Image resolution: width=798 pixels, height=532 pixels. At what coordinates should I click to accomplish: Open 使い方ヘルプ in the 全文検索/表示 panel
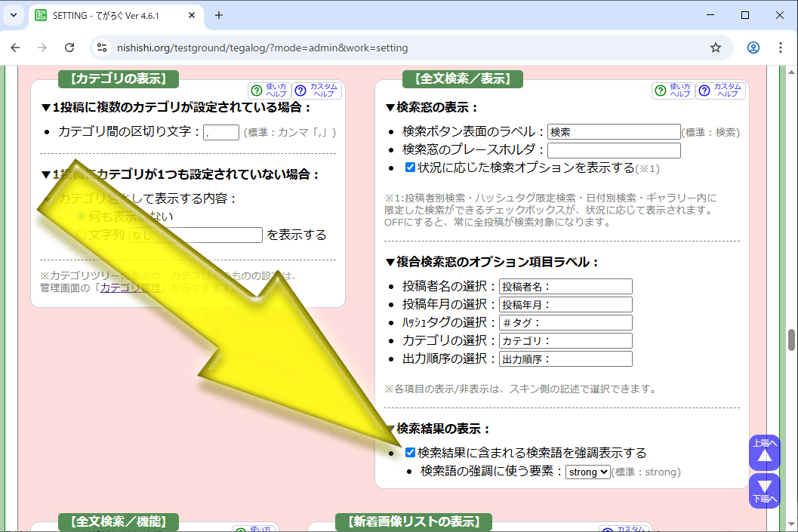673,91
